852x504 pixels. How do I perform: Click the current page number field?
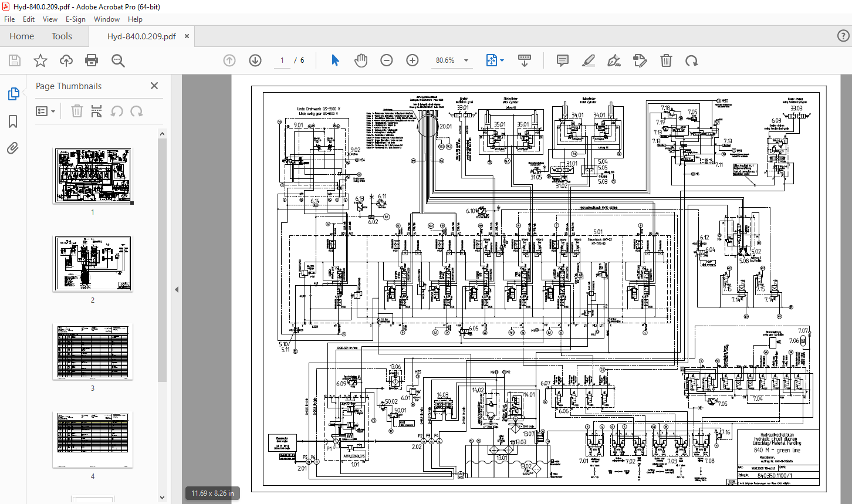(x=282, y=60)
